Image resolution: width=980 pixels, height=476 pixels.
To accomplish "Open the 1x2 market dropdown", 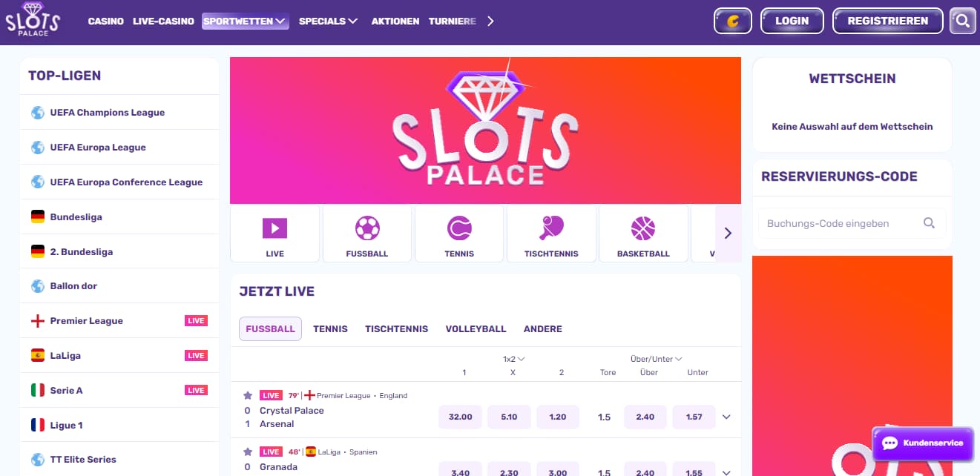I will tap(513, 359).
